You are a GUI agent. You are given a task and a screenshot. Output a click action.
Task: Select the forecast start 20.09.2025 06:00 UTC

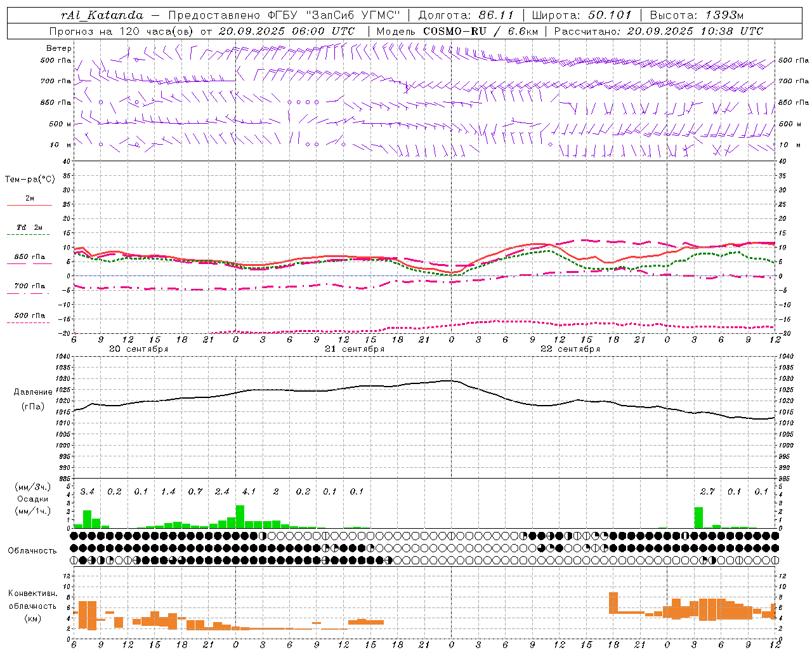(x=287, y=31)
